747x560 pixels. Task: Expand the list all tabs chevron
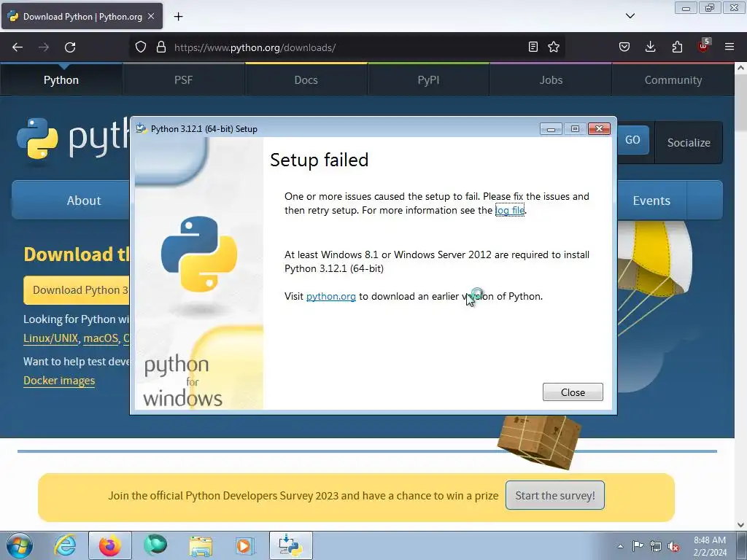630,16
